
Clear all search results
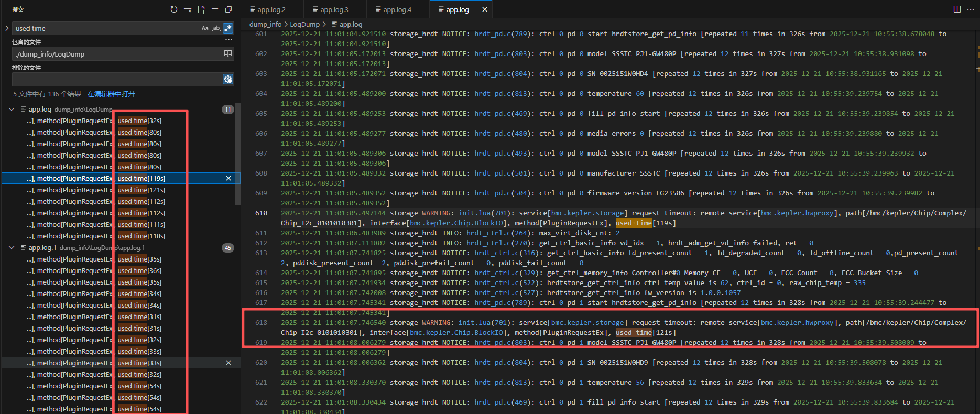tap(188, 9)
